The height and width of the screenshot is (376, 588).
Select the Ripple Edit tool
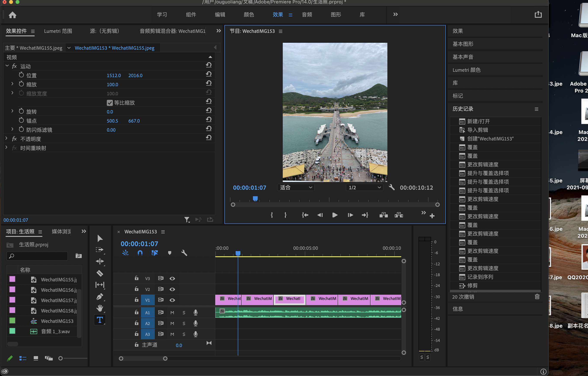[100, 261]
